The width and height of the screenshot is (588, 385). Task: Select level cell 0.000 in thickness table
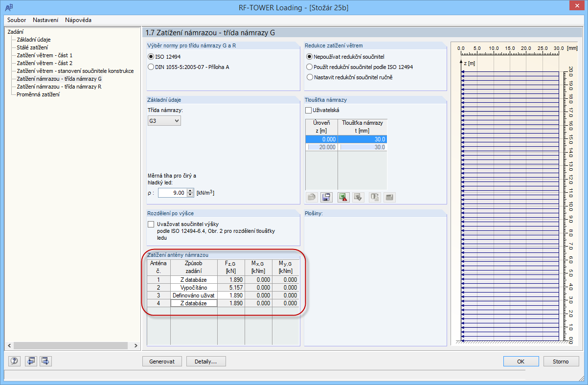pyautogui.click(x=321, y=139)
